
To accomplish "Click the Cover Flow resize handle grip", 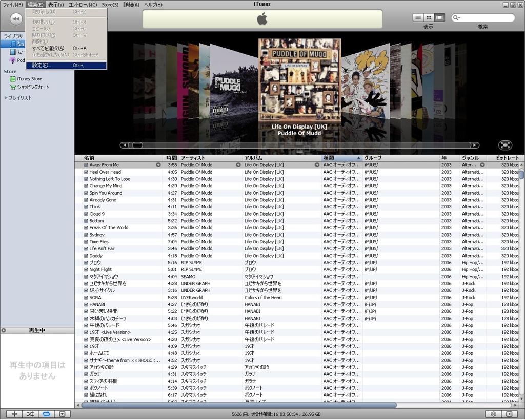I will pos(299,152).
